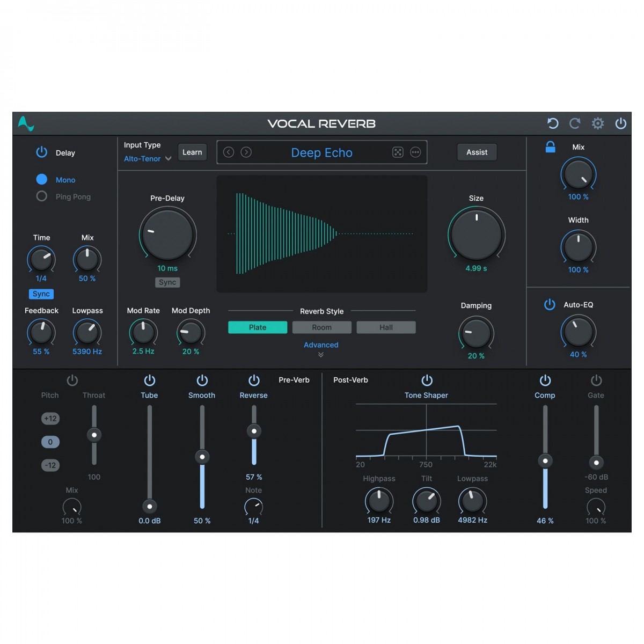
Task: Click the Smooth slider handle
Action: pos(202,457)
